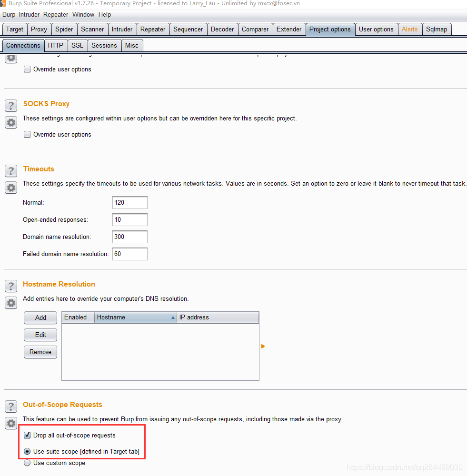Switch to the Comparer tab
Image resolution: width=467 pixels, height=476 pixels.
[x=255, y=29]
